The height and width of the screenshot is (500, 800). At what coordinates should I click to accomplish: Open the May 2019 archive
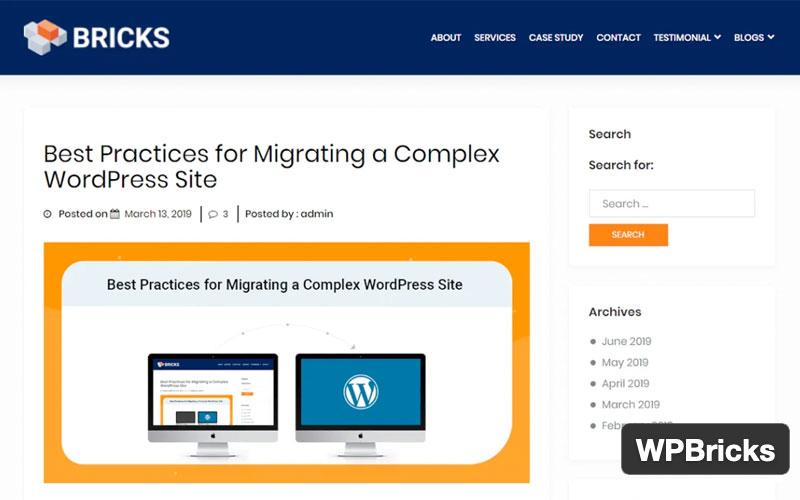tap(625, 362)
